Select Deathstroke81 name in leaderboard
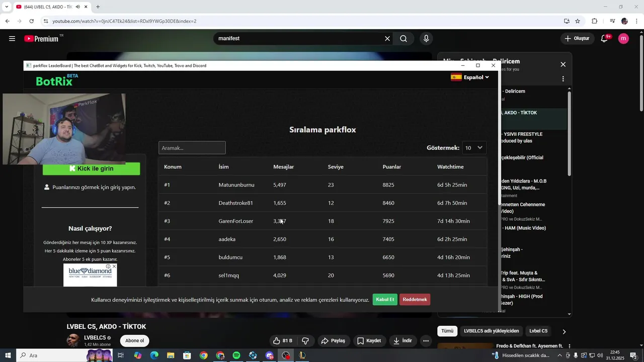Screen dimensions: 644x362 click(235, 203)
